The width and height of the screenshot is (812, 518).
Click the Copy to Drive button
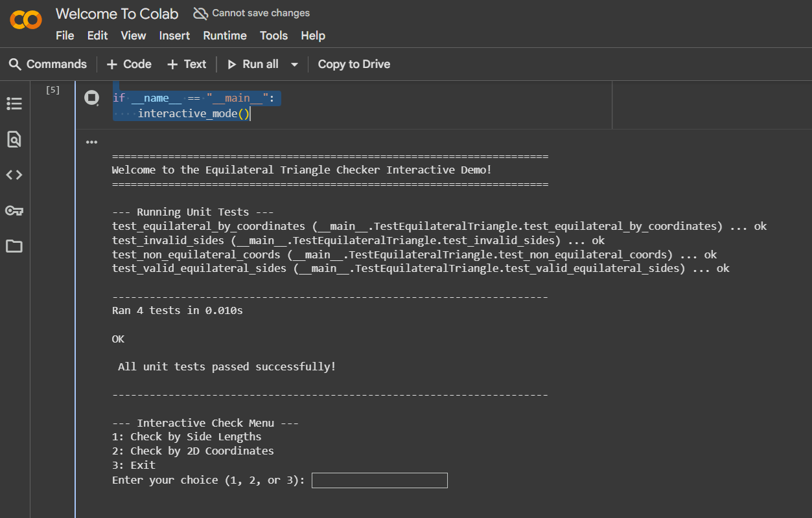click(354, 64)
